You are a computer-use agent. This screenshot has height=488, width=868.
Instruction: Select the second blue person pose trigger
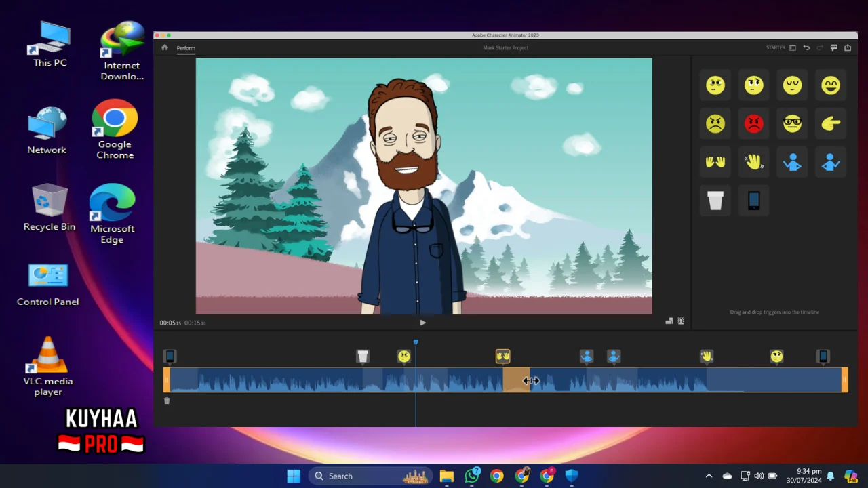[831, 162]
